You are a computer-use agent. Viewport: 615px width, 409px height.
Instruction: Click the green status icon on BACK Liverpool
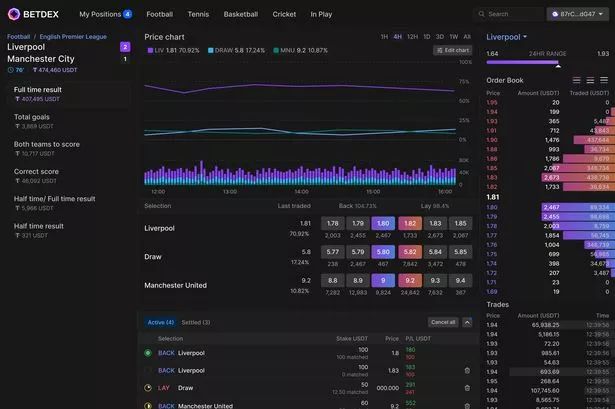click(x=148, y=353)
